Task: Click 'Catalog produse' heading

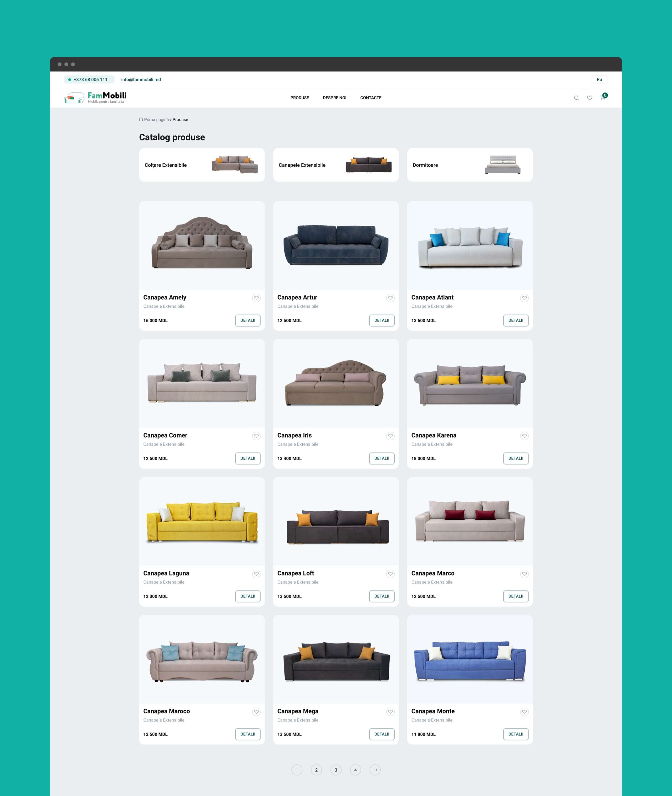Action: tap(172, 137)
